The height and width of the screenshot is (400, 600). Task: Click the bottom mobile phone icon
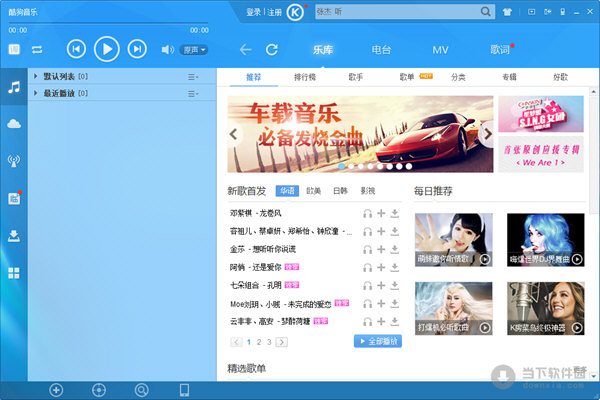pyautogui.click(x=184, y=390)
